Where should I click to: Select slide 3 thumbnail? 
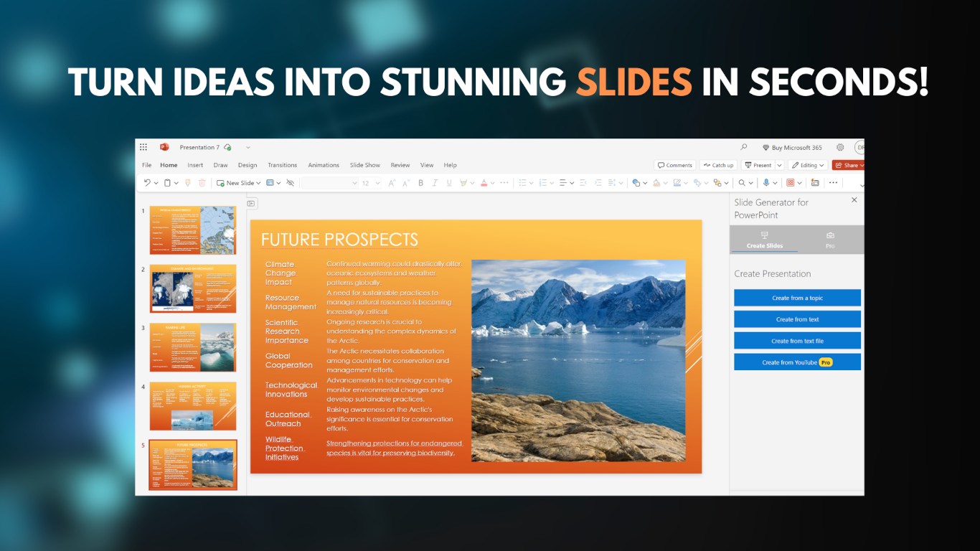[x=193, y=347]
